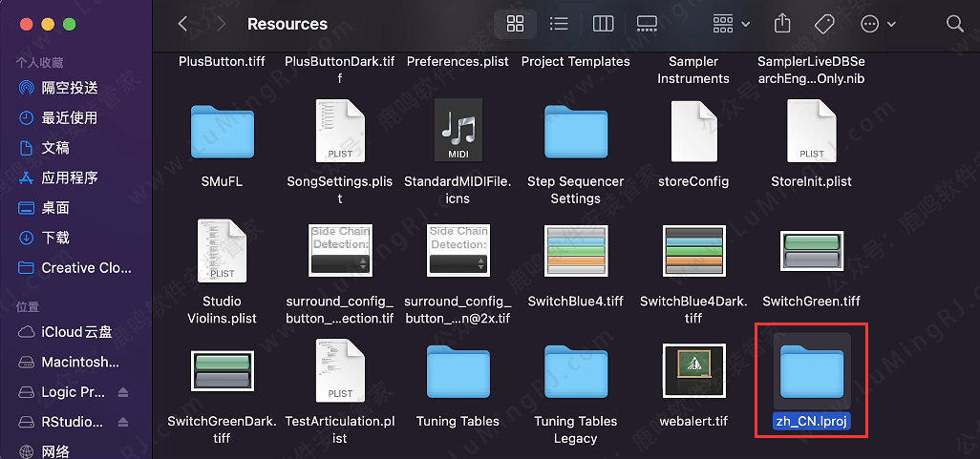Click the Tags toolbar icon

823,24
